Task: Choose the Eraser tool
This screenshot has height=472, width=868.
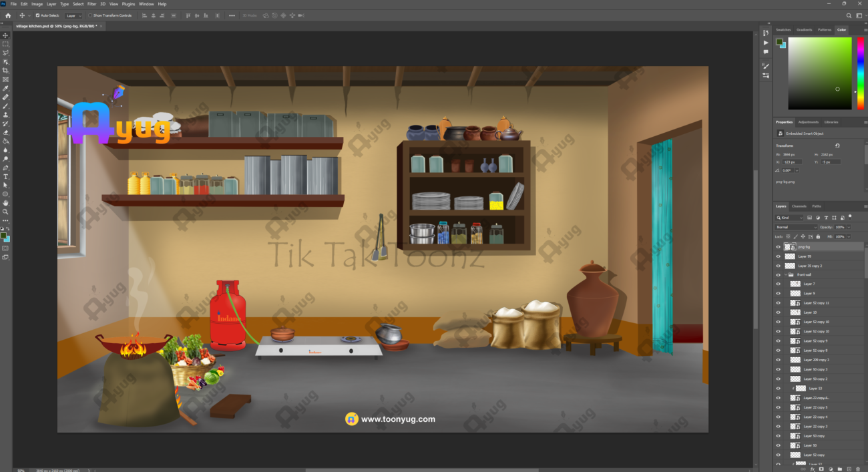Action: tap(6, 132)
